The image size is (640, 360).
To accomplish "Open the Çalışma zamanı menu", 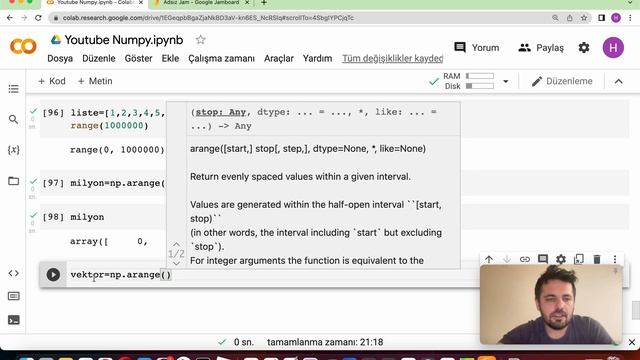I will [x=221, y=58].
